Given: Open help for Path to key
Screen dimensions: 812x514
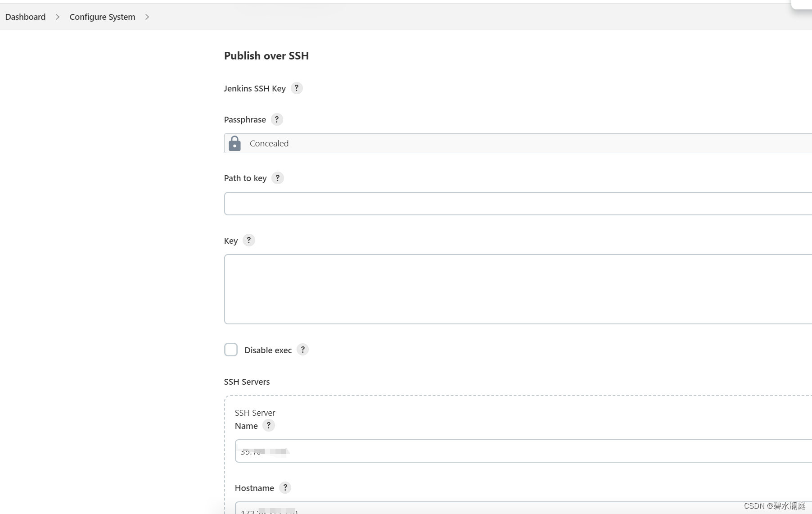Looking at the screenshot, I should coord(278,178).
